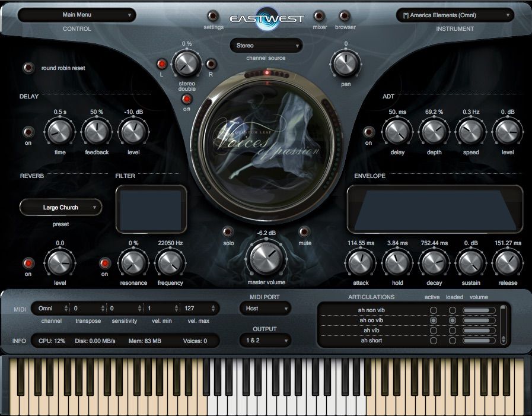Open the America Elements instrument selector
The image size is (532, 416).
pyautogui.click(x=455, y=15)
